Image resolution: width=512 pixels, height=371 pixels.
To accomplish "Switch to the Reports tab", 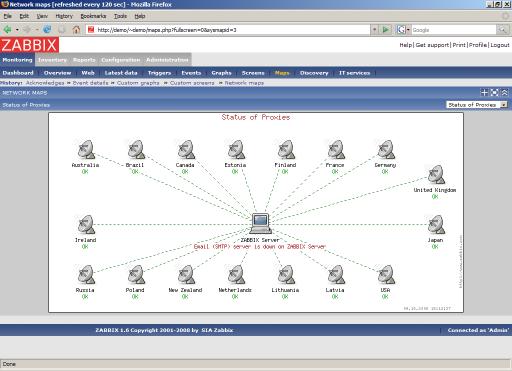I will (x=84, y=60).
